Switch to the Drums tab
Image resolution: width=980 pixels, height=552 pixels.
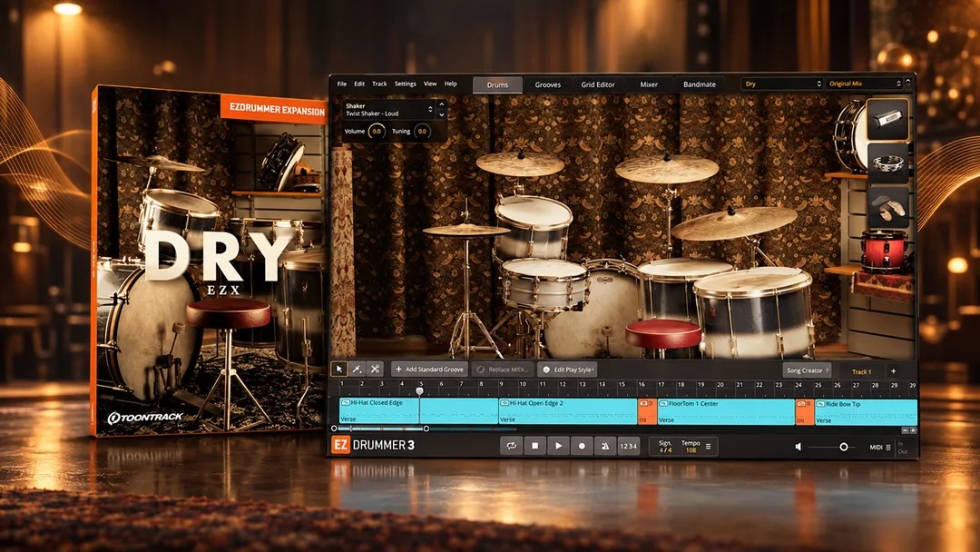[x=497, y=84]
